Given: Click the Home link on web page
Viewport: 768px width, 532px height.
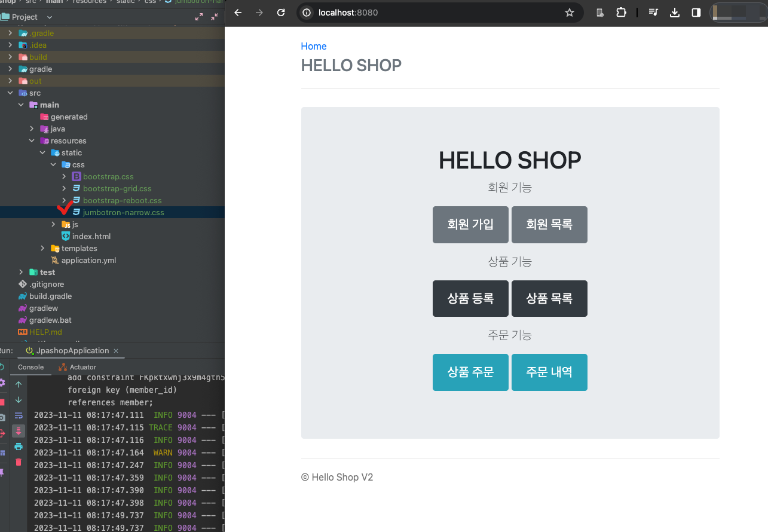Looking at the screenshot, I should 314,46.
